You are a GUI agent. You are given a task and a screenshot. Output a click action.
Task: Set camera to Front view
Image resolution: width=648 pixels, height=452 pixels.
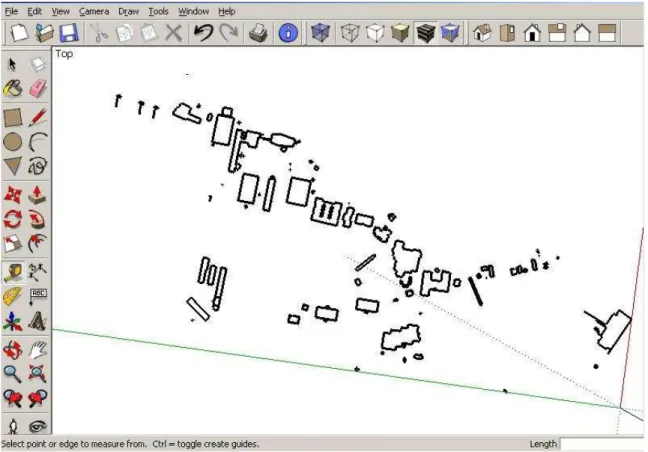click(x=532, y=33)
